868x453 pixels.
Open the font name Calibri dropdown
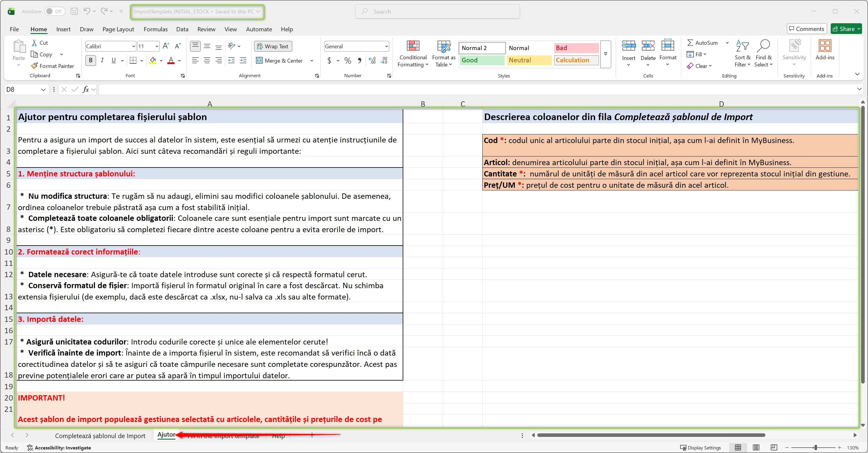(x=133, y=46)
